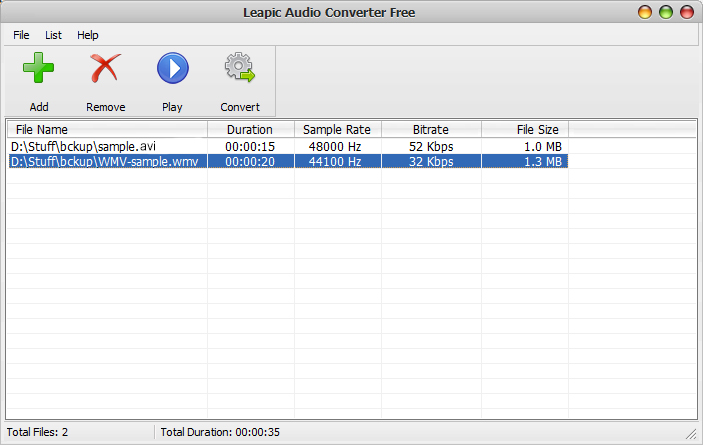This screenshot has height=445, width=703.
Task: Click the 00:00:15 duration cell
Action: (250, 147)
